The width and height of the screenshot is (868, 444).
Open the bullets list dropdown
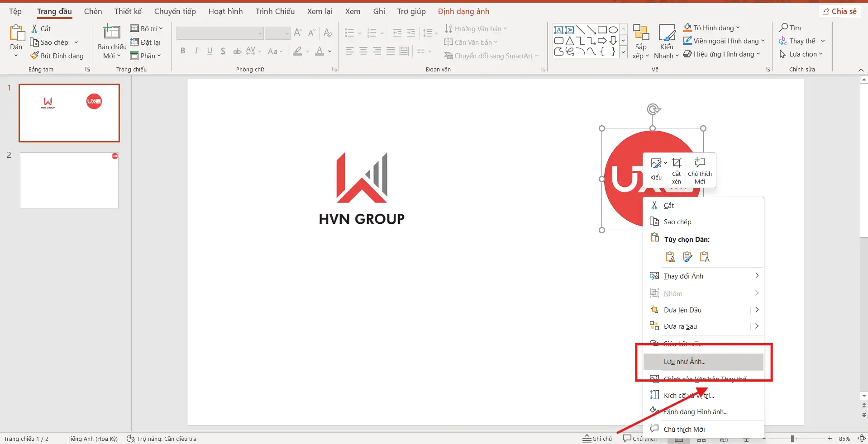point(360,33)
